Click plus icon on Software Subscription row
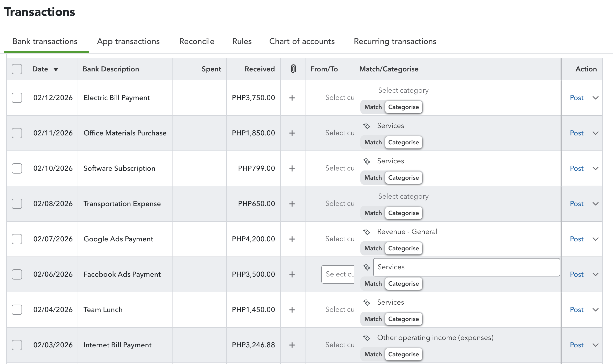This screenshot has height=364, width=613. pos(292,168)
